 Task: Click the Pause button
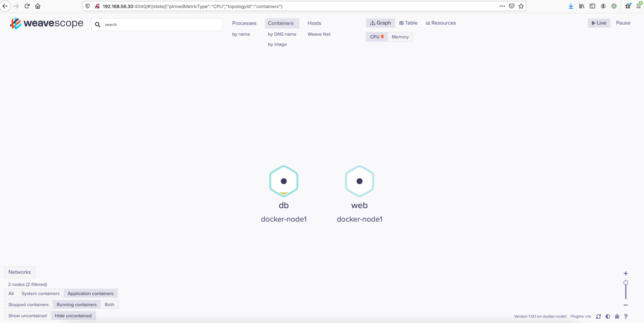point(623,23)
